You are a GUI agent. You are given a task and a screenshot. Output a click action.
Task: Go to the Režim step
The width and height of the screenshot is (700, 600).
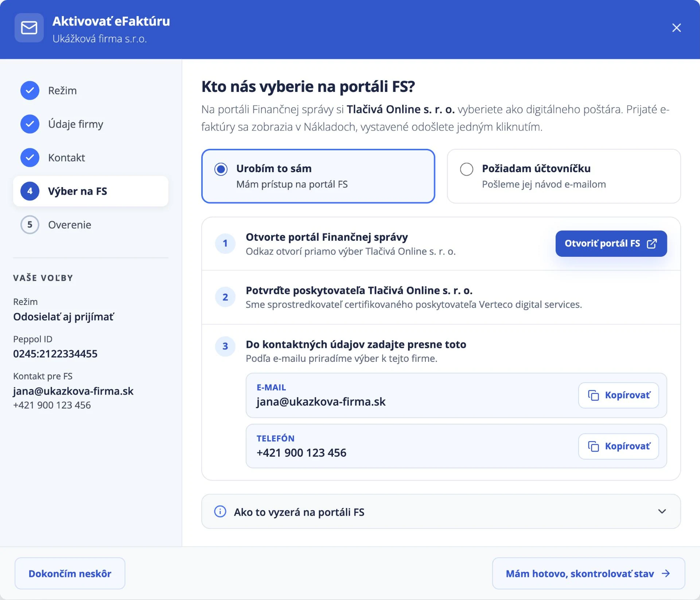91,90
